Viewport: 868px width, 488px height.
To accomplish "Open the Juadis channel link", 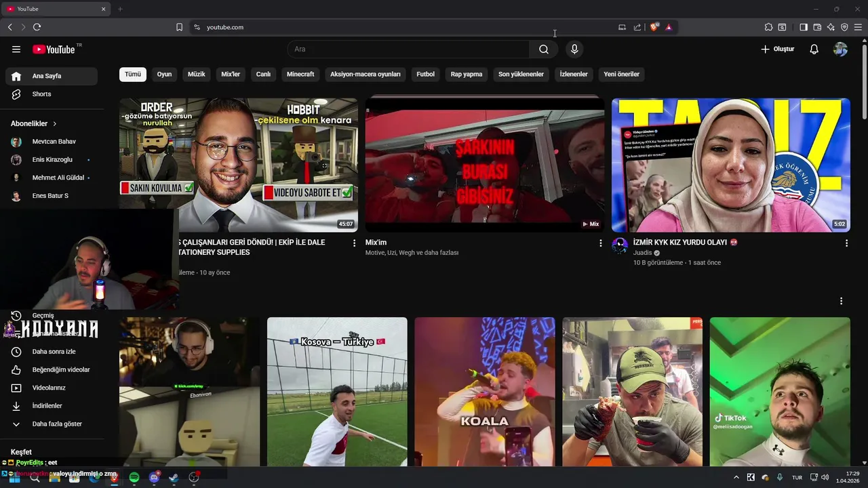I will (642, 253).
